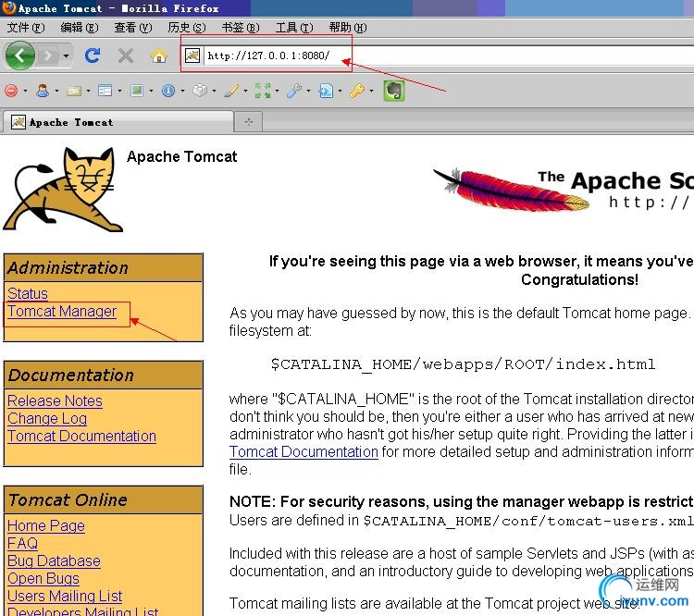Open the 编辑 (E) menu

[x=80, y=28]
